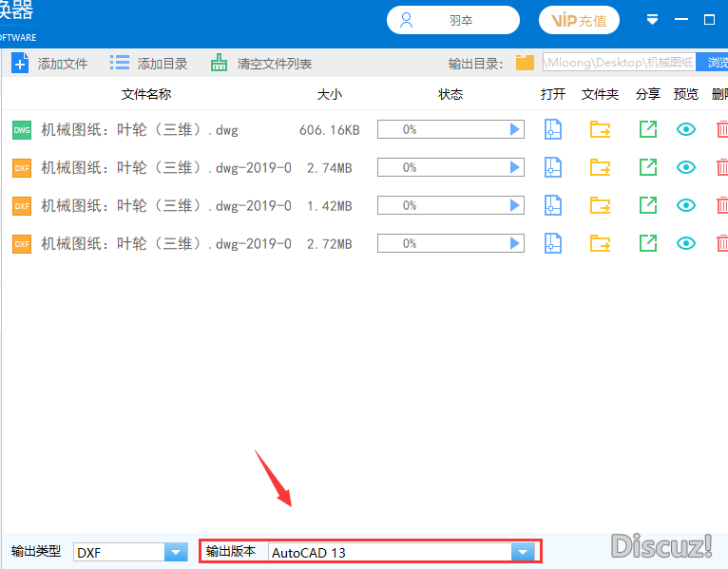
Task: Start conversion on the DWG row progress bar
Action: point(515,129)
